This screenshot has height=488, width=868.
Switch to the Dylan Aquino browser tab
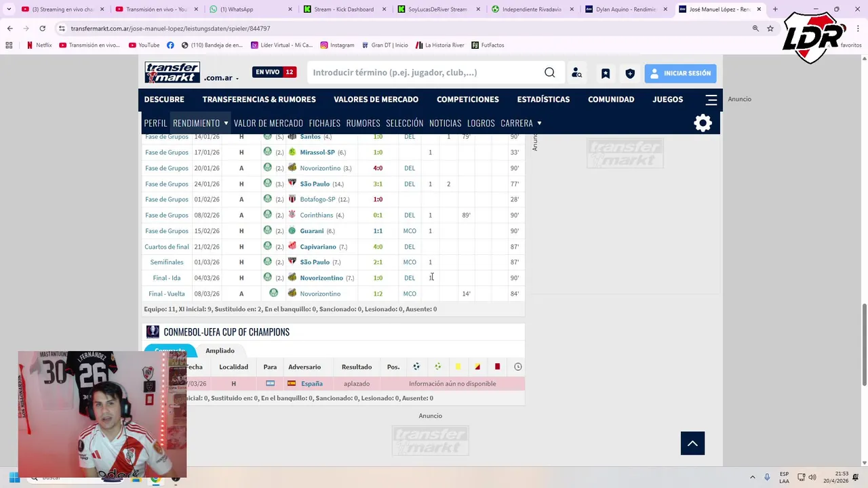[x=627, y=9]
